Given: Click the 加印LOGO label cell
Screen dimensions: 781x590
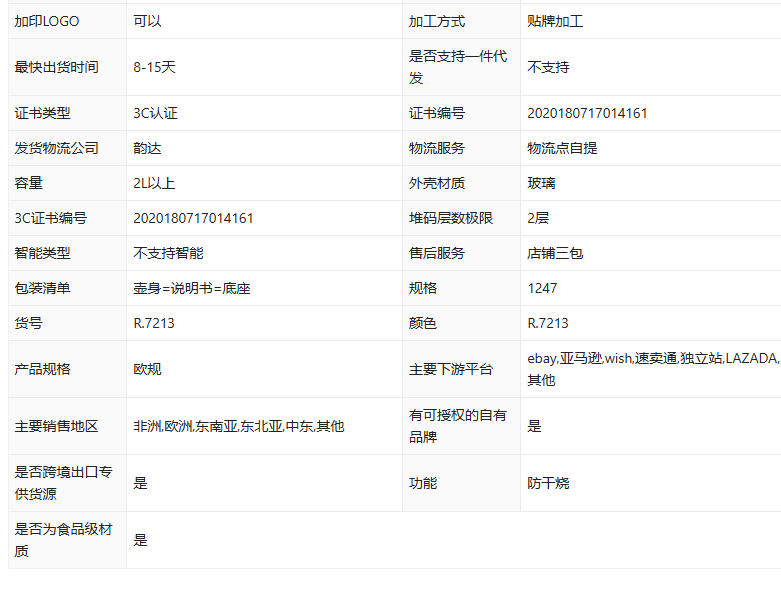Looking at the screenshot, I should (47, 21).
